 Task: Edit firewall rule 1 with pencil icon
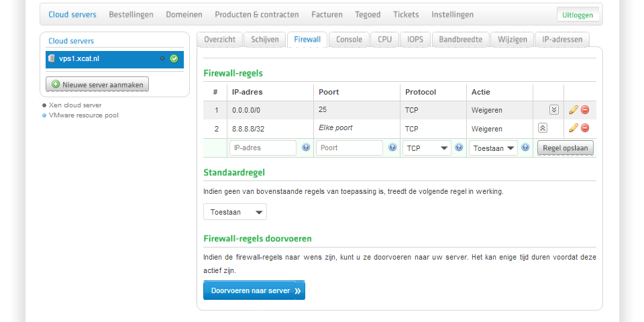click(x=574, y=110)
